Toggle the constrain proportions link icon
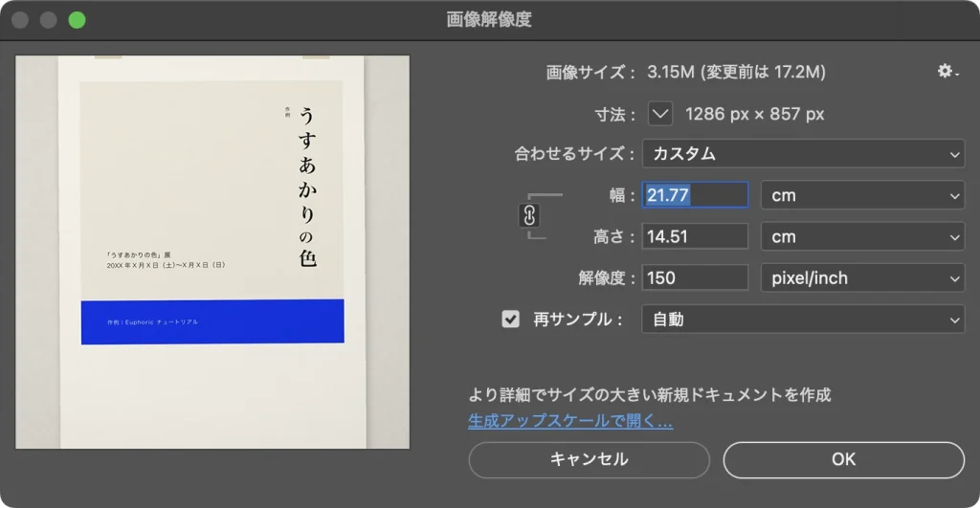 tap(529, 215)
